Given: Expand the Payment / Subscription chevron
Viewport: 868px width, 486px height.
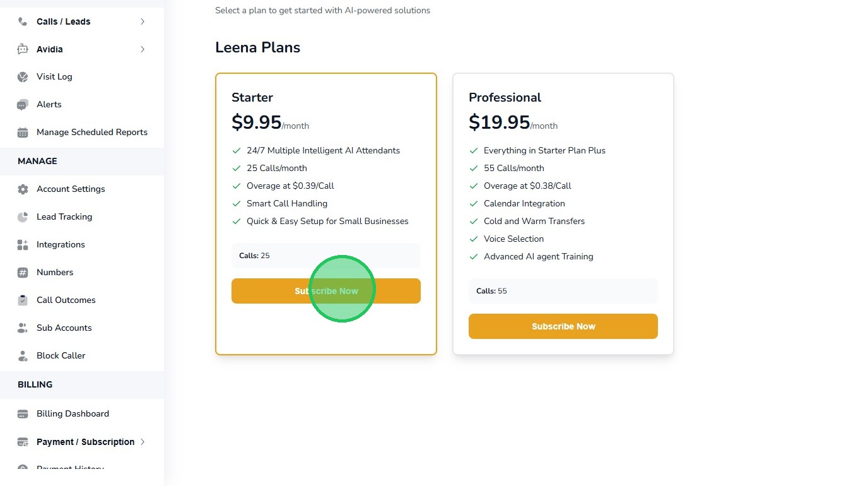Looking at the screenshot, I should [x=143, y=442].
